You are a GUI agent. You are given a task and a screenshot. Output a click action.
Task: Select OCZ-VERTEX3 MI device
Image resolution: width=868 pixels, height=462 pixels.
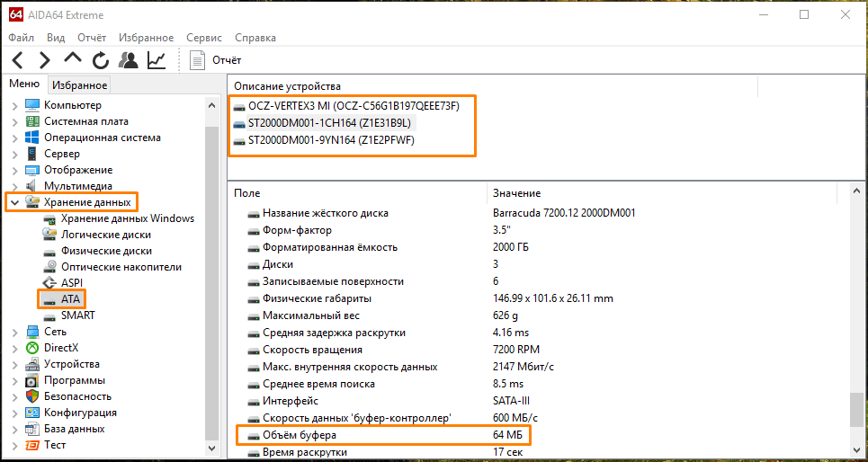(x=353, y=105)
